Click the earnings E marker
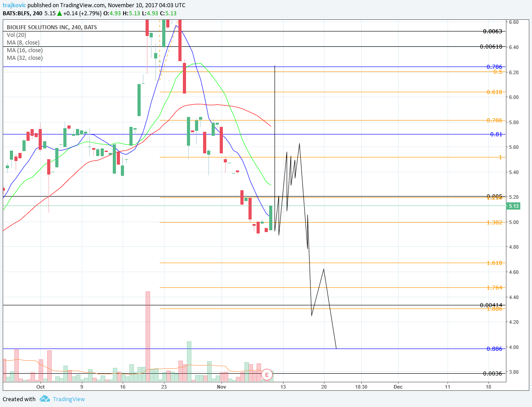 [x=267, y=375]
